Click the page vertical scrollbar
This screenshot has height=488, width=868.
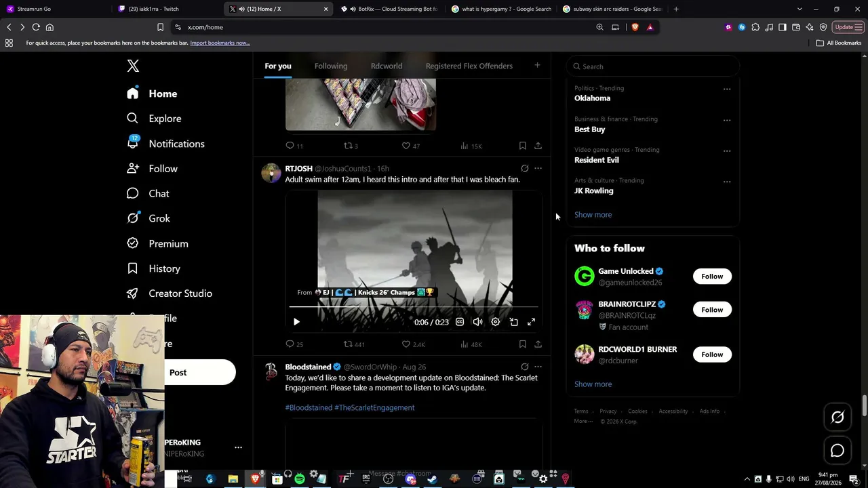pos(864,407)
